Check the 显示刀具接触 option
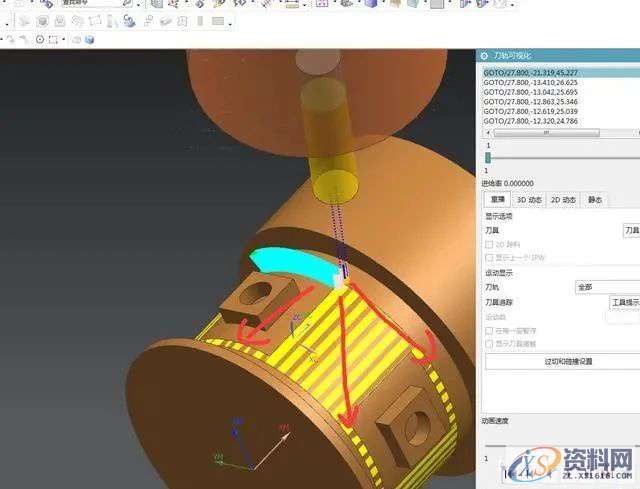Screen dimensions: 640x489 pyautogui.click(x=488, y=343)
